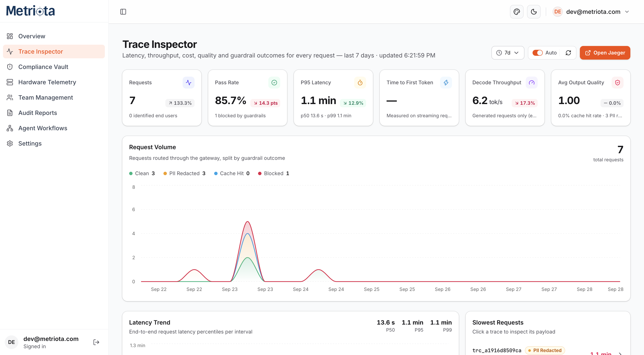Open the theme palette picker
Screen dimensions: 644x355
coord(517,12)
